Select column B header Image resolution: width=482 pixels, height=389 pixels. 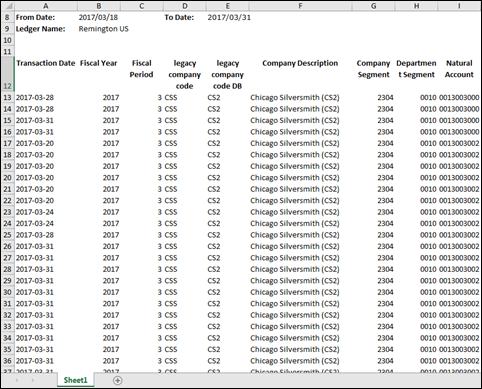tap(99, 6)
